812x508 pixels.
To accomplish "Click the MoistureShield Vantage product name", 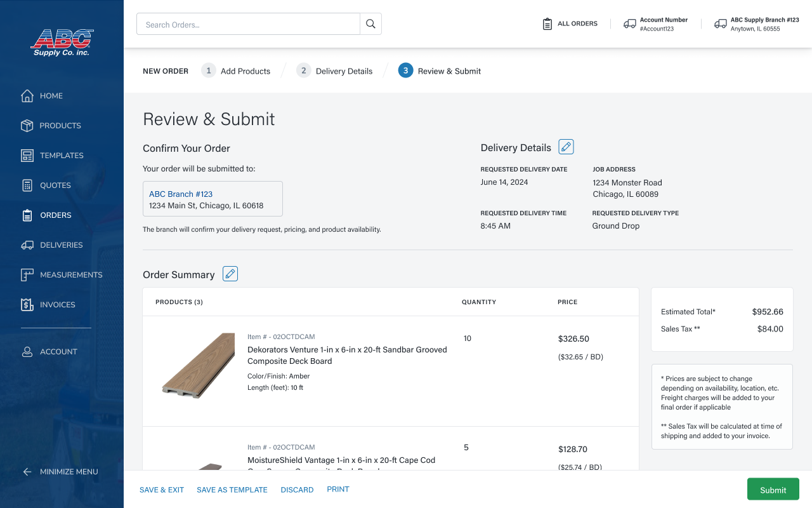I will coord(341,464).
